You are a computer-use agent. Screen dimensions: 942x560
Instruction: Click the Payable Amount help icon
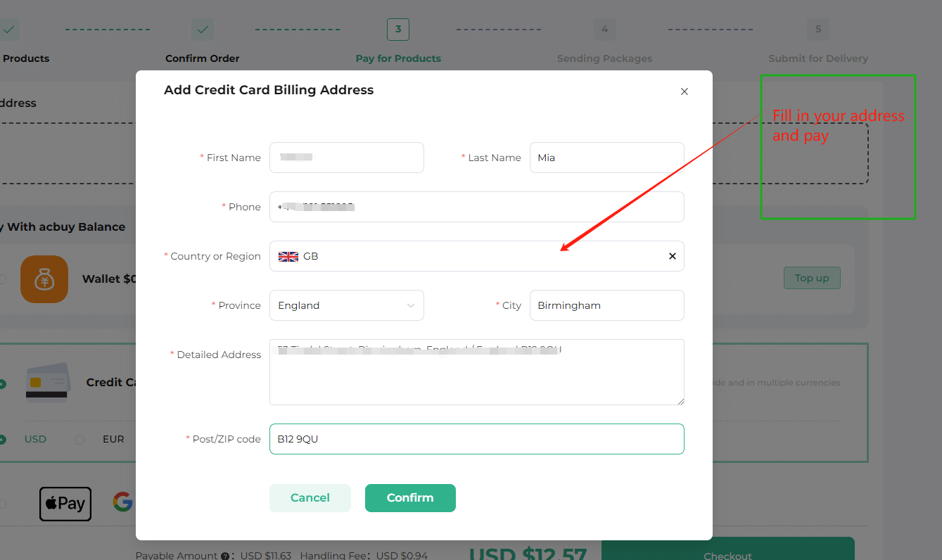(225, 556)
